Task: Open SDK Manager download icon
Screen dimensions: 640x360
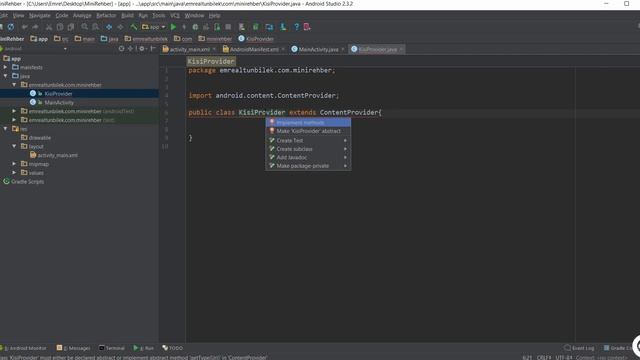Action: [283, 27]
